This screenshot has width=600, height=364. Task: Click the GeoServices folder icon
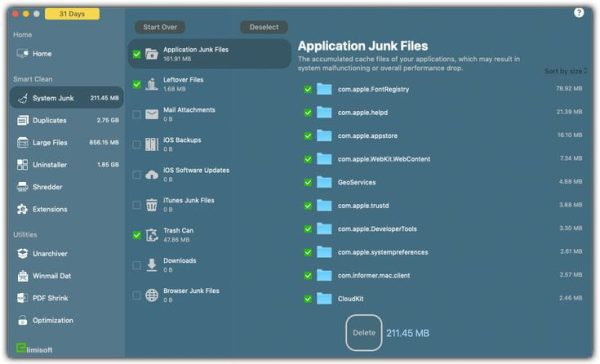[x=324, y=182]
